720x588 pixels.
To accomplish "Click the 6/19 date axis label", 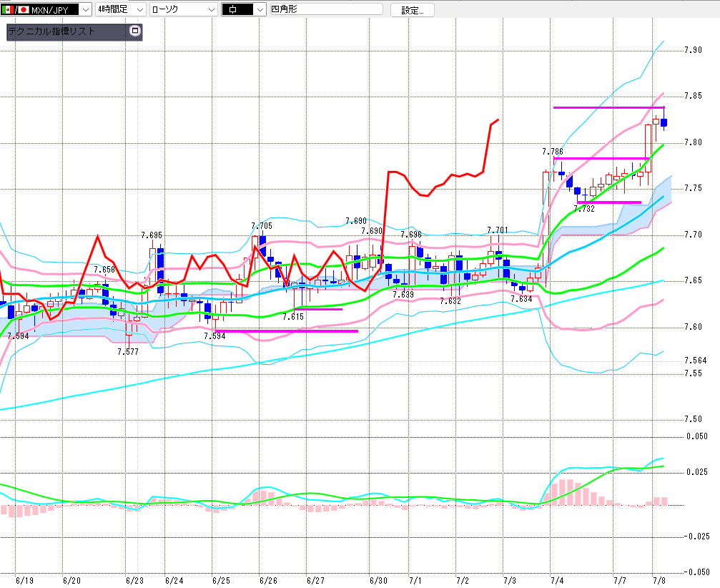I will click(x=24, y=581).
